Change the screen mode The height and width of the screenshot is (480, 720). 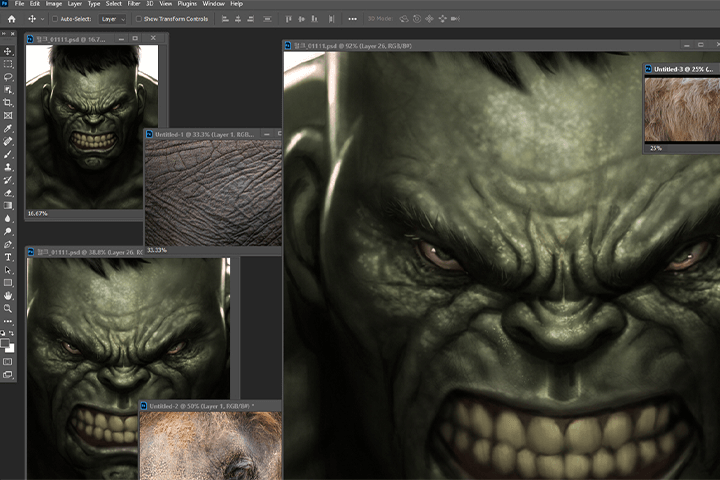point(8,375)
